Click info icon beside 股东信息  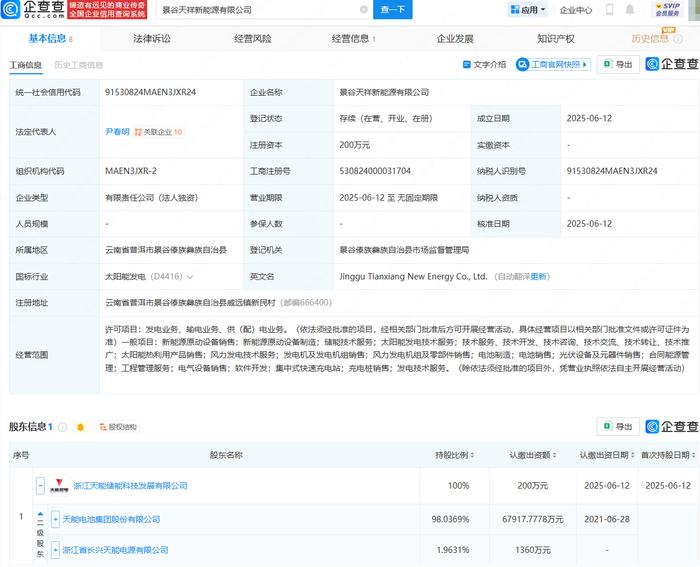(62, 427)
